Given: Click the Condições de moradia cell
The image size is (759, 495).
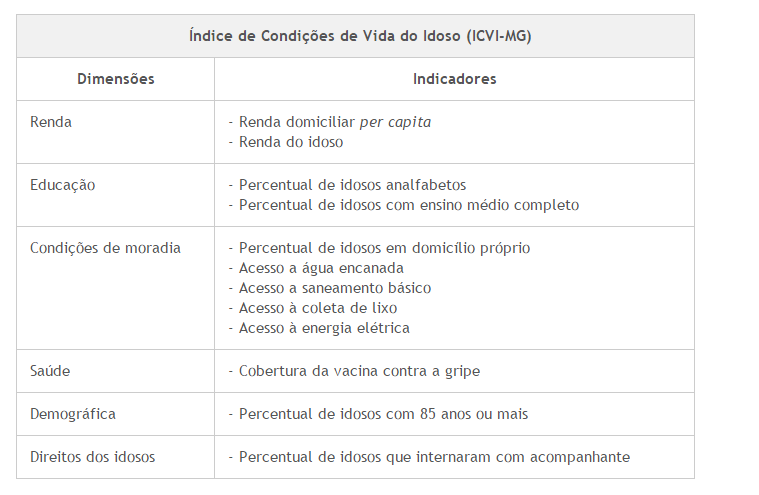Looking at the screenshot, I should click(105, 248).
